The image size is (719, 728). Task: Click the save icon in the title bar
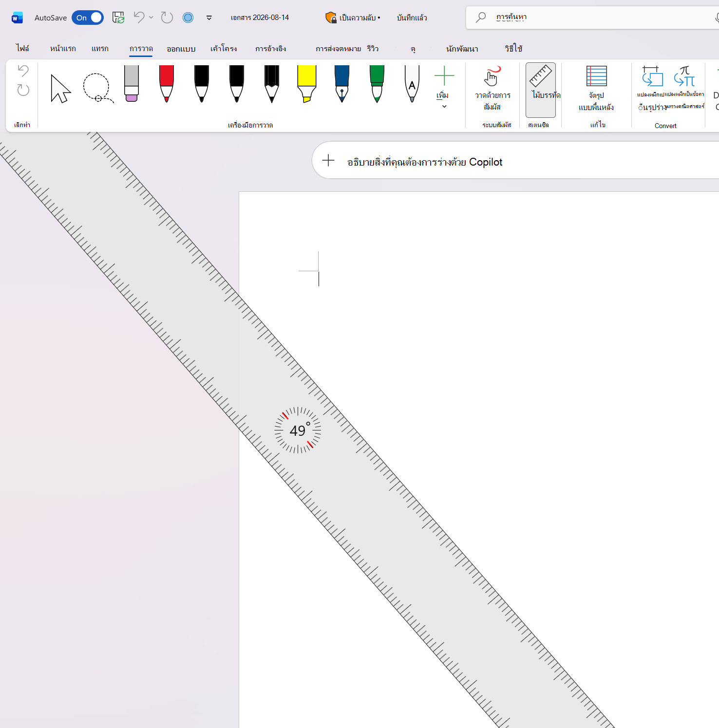[118, 18]
